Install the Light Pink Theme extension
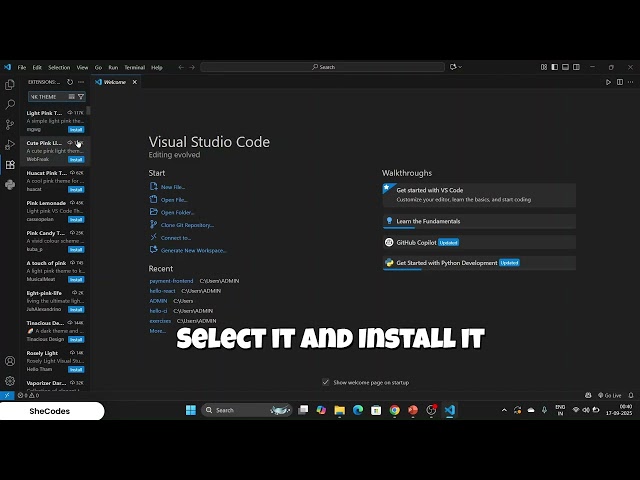 [x=76, y=130]
